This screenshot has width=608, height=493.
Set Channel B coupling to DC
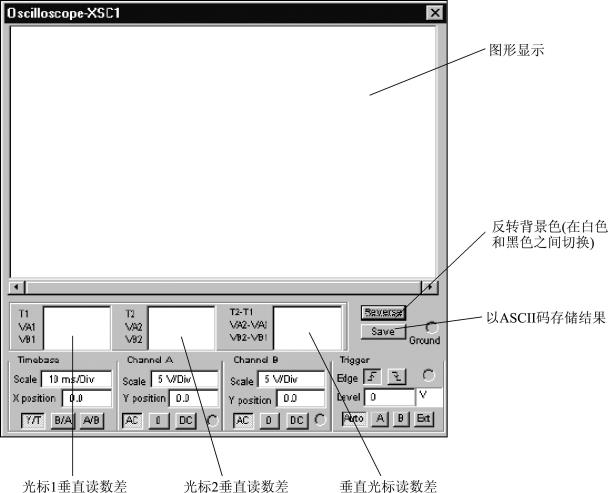coord(297,421)
